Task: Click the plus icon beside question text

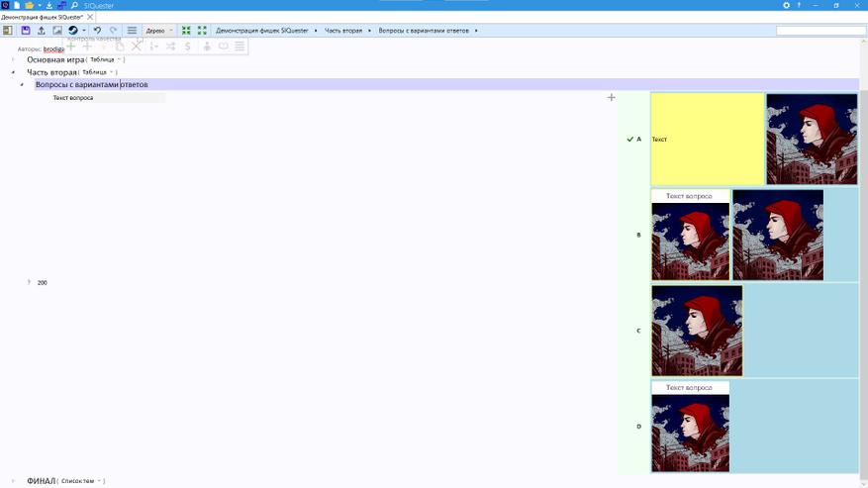Action: [611, 97]
